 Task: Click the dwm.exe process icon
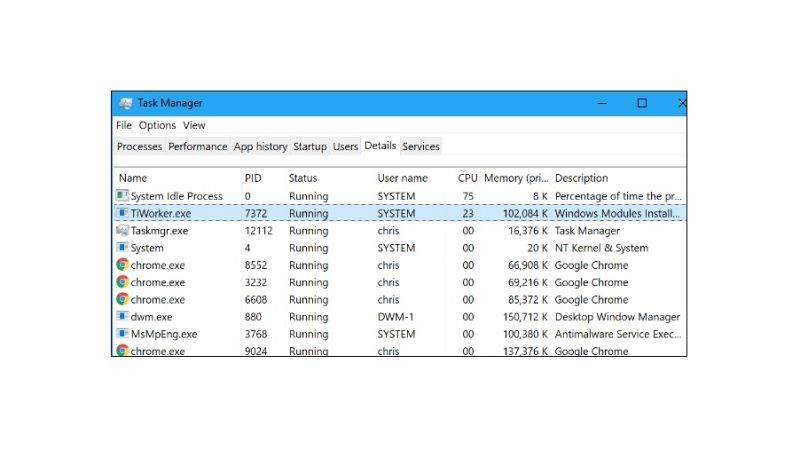[122, 316]
